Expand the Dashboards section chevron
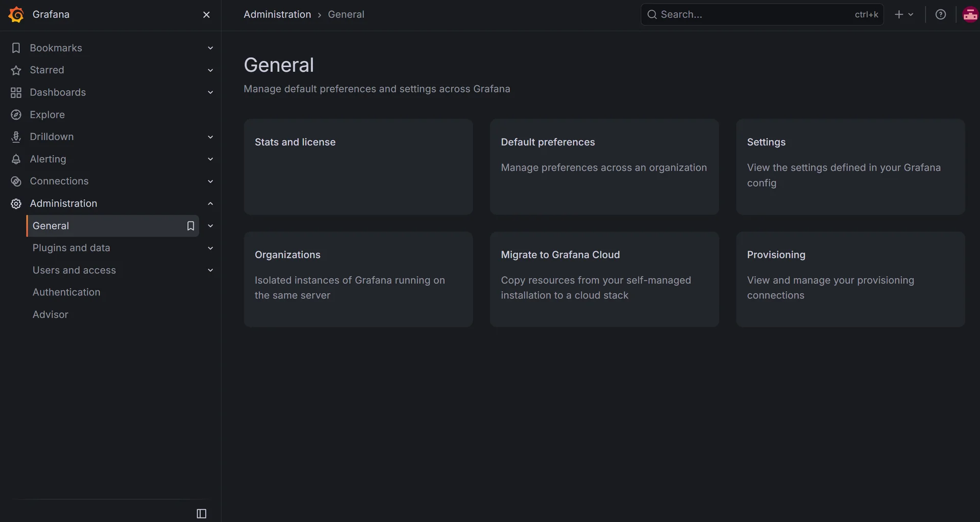This screenshot has height=522, width=980. coord(210,92)
